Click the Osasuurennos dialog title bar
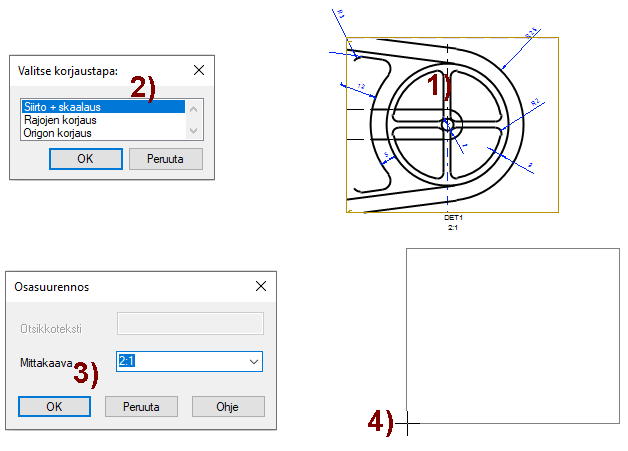Viewport: 628px width, 451px height. [120, 286]
